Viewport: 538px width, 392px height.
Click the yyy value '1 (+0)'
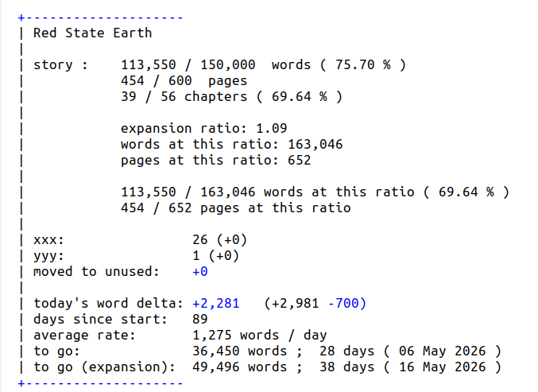[x=216, y=256]
